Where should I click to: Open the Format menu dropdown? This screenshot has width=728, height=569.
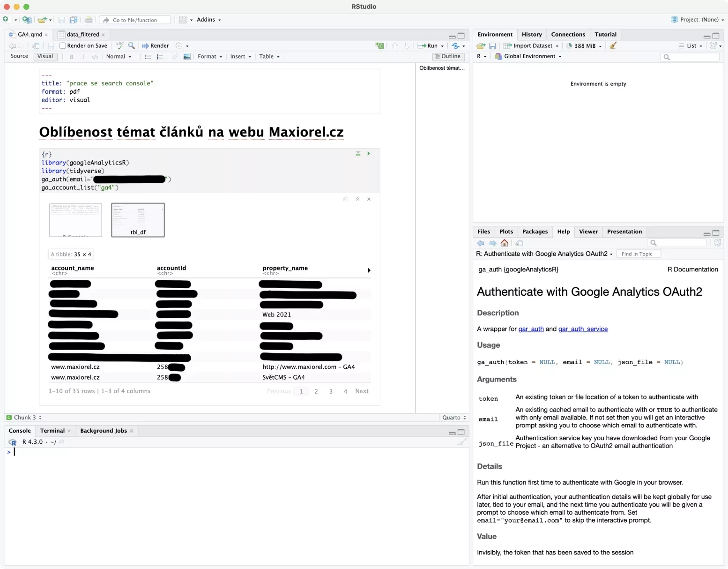coord(210,57)
